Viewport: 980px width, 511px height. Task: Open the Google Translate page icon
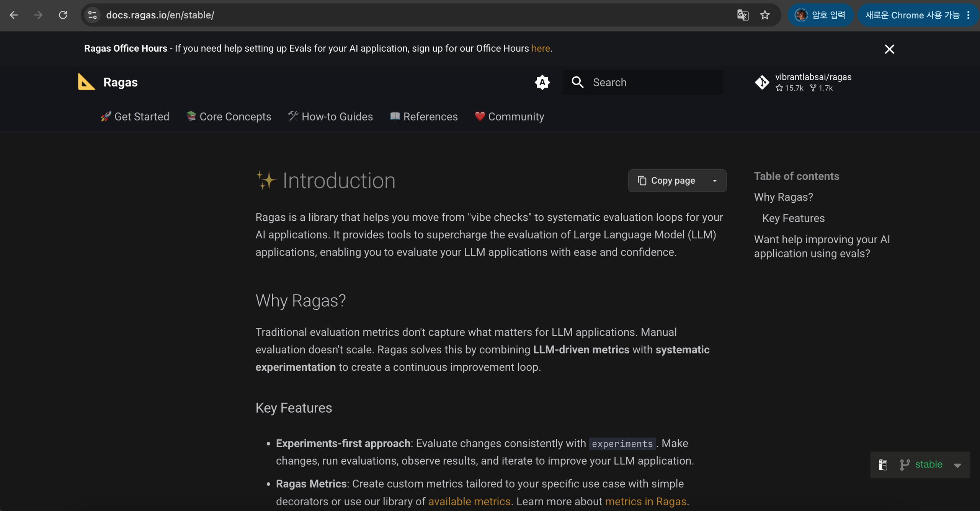tap(743, 15)
